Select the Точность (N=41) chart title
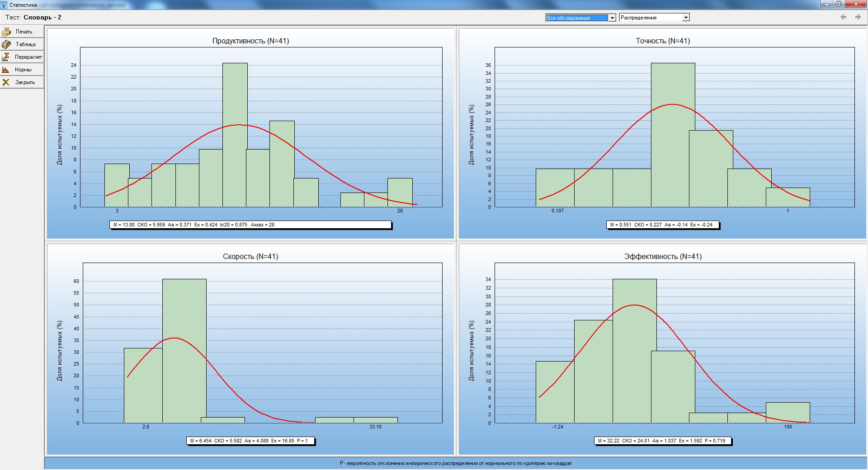Viewport: 868px width, 470px height. point(663,41)
